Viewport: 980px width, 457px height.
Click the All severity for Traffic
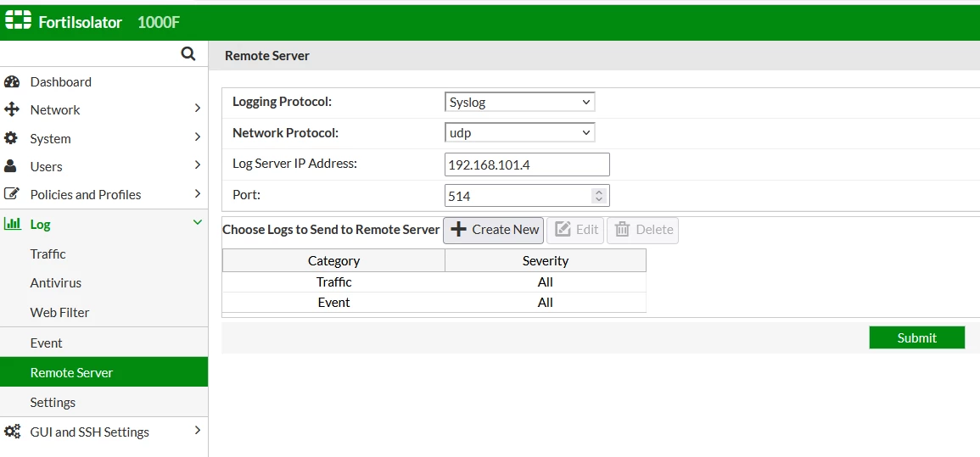pos(546,282)
